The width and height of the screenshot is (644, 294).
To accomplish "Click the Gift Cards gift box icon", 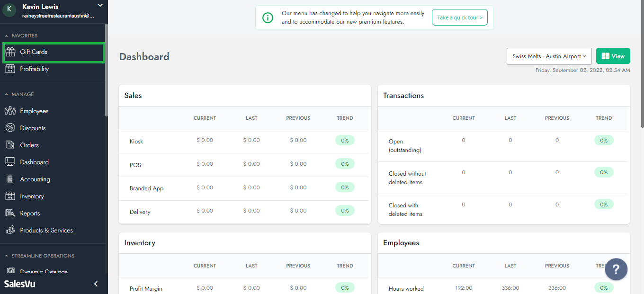I will click(x=10, y=52).
